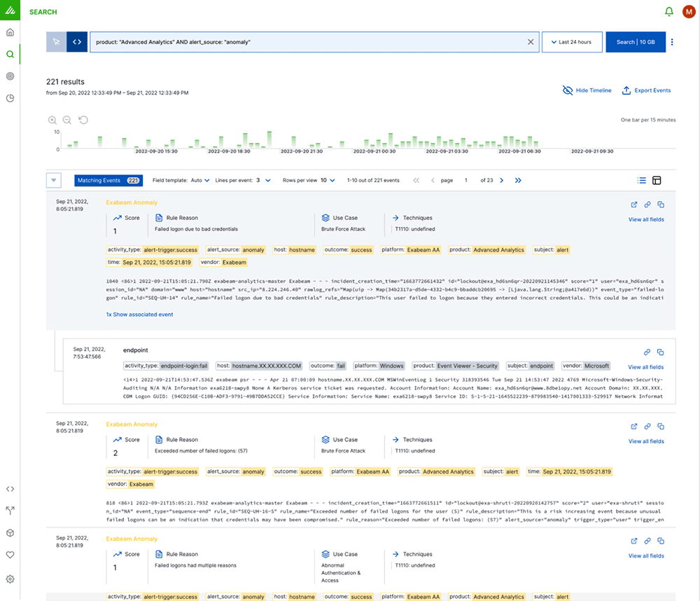The image size is (700, 601).
Task: Open the Home sidebar icon
Action: (10, 32)
